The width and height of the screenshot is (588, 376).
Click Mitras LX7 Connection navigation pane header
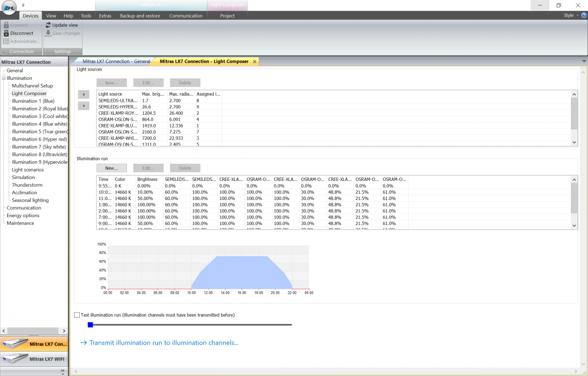(34, 62)
